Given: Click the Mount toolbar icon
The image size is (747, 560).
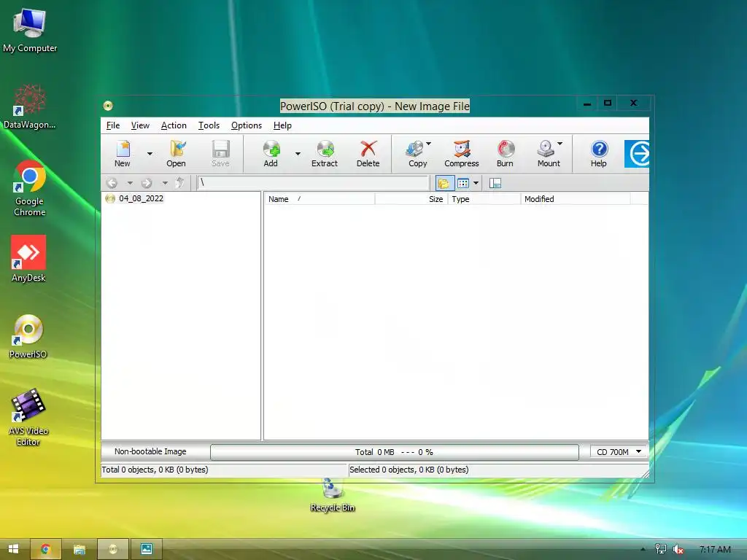Looking at the screenshot, I should (x=547, y=153).
